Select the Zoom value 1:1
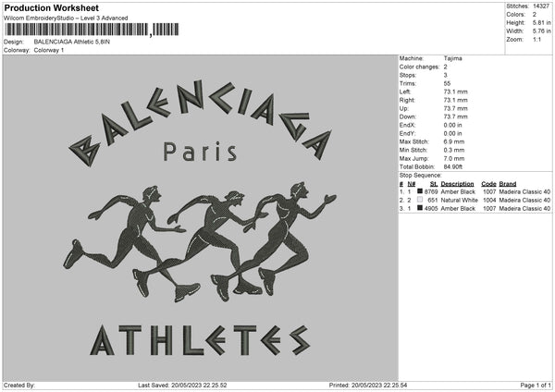This screenshot has width=555, height=392. tap(536, 39)
